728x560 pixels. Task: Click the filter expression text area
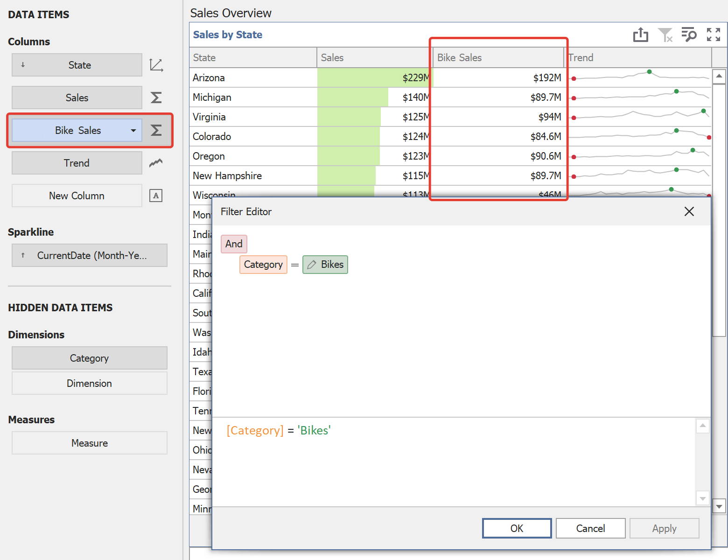(454, 462)
